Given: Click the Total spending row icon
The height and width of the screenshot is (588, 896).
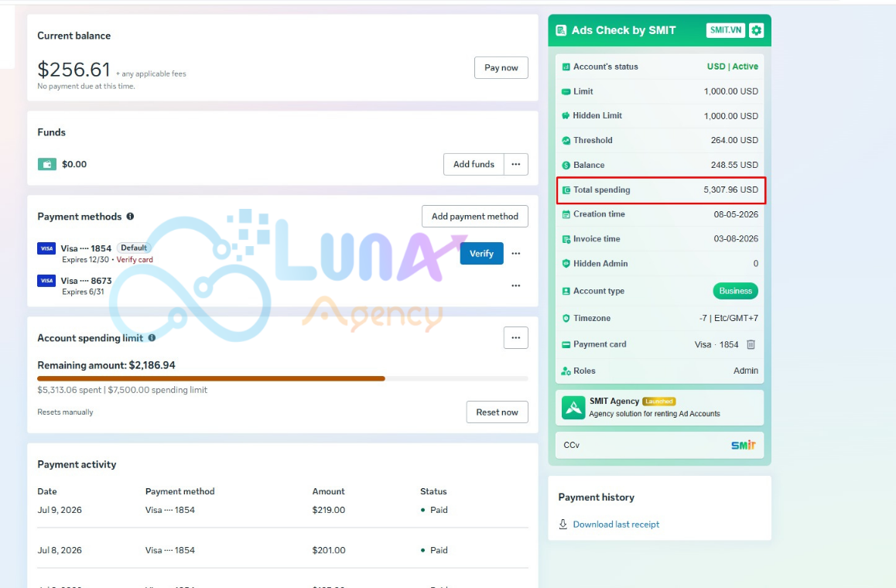Looking at the screenshot, I should [x=566, y=190].
